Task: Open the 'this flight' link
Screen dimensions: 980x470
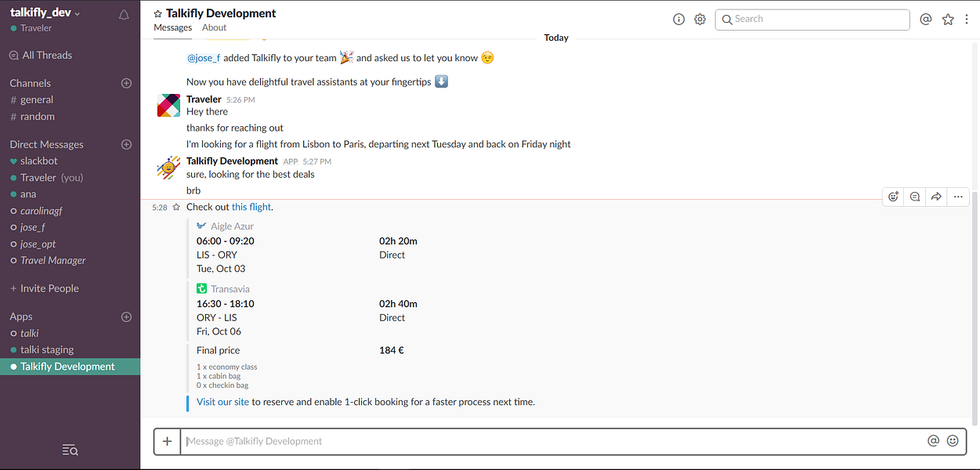Action: [x=251, y=208]
